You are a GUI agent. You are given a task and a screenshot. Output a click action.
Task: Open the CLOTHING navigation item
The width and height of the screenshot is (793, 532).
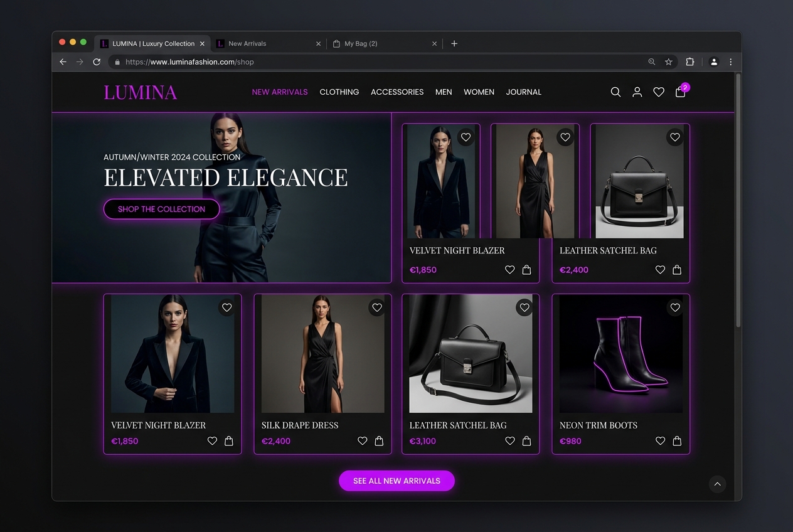click(x=339, y=92)
